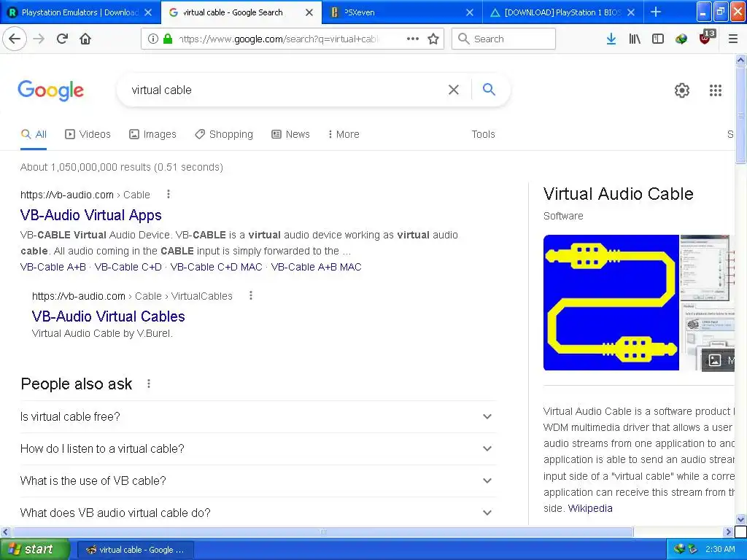Switch to DOWNLOAD PlayStation 1 BIOS tab
The image size is (747, 560).
tap(562, 12)
